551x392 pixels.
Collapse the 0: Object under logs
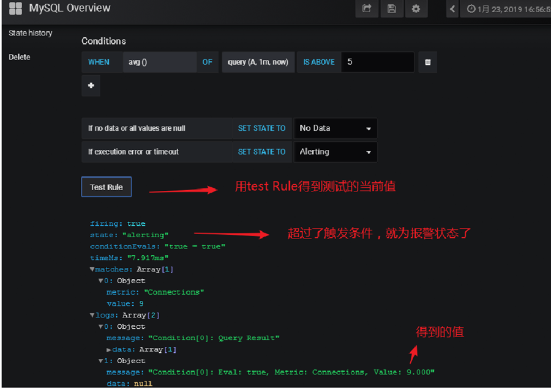101,327
